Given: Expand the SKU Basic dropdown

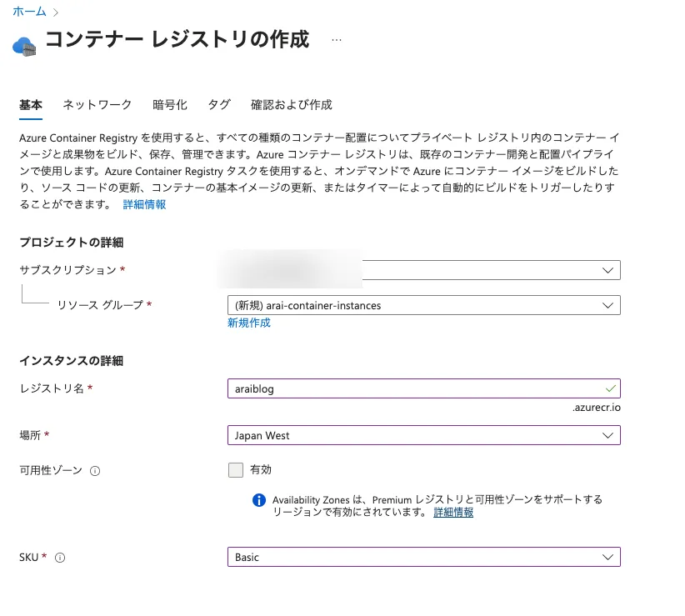Looking at the screenshot, I should 424,557.
